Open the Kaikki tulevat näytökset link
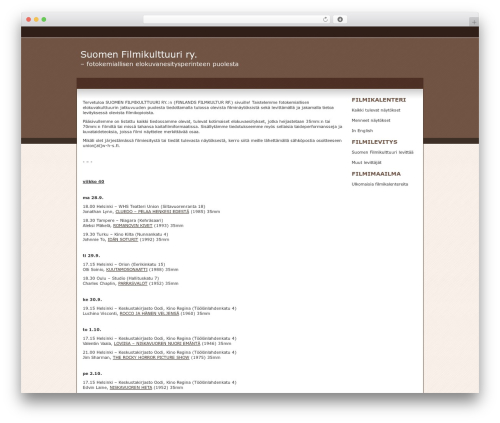This screenshot has width=500, height=423. [x=376, y=110]
